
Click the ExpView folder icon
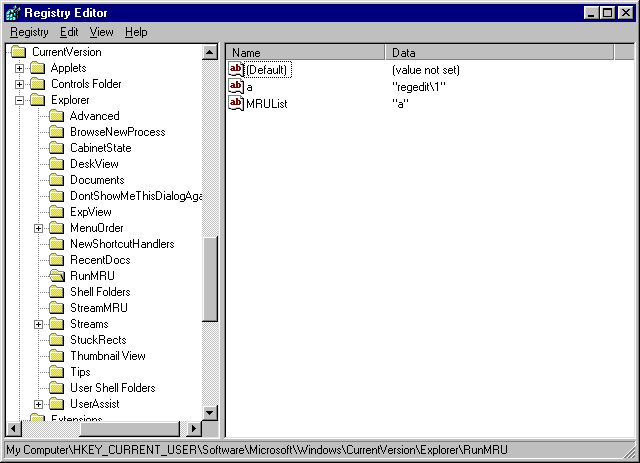pyautogui.click(x=56, y=212)
